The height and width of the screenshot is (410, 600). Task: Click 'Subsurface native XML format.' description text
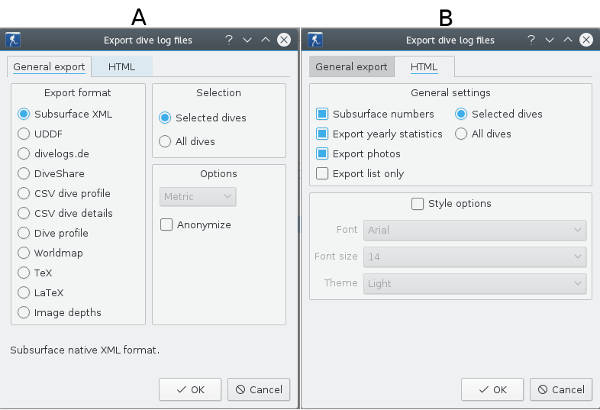[x=85, y=350]
